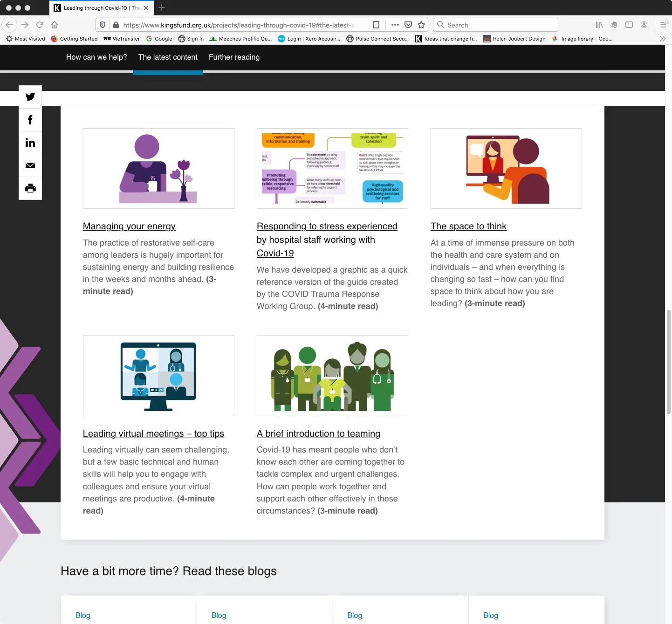Screen dimensions: 672x624
Task: Click 'Have a bit more time? Read these blogs' heading
Action: pos(169,571)
